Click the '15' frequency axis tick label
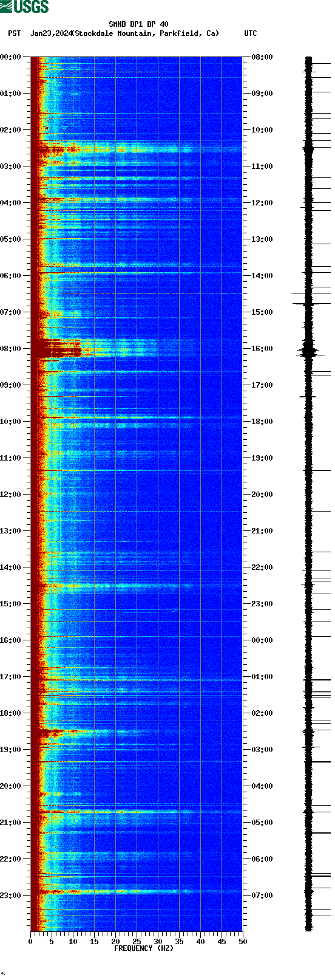 click(x=94, y=942)
